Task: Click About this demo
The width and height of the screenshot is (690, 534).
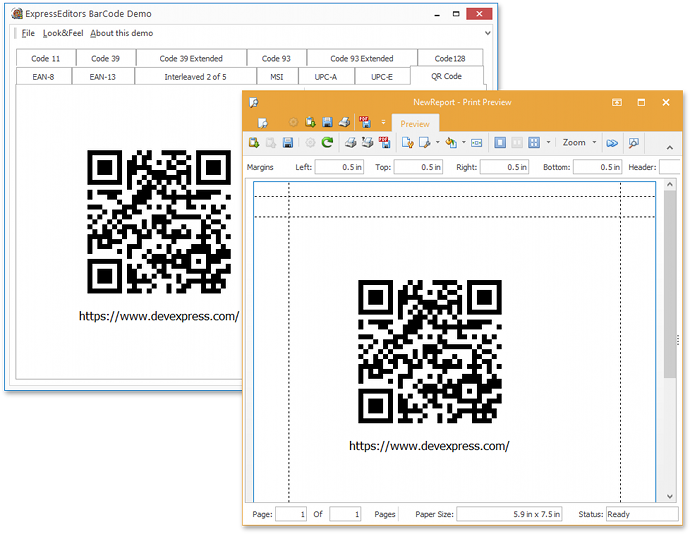Action: 122,33
